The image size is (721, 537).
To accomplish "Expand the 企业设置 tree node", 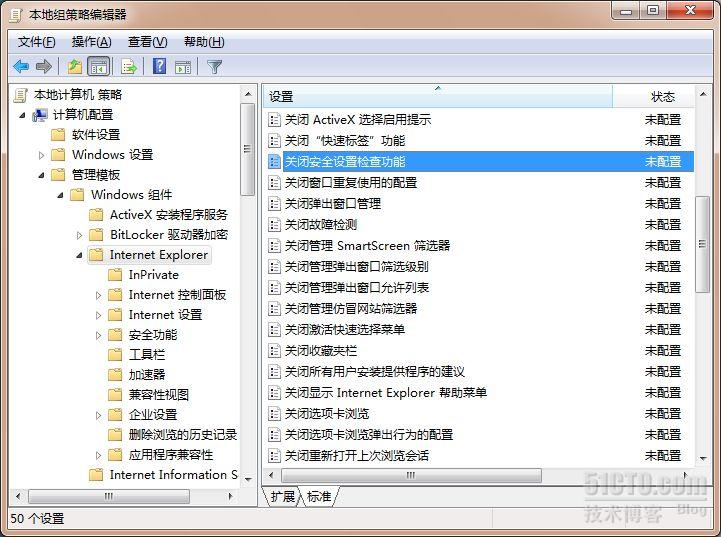I will (98, 415).
